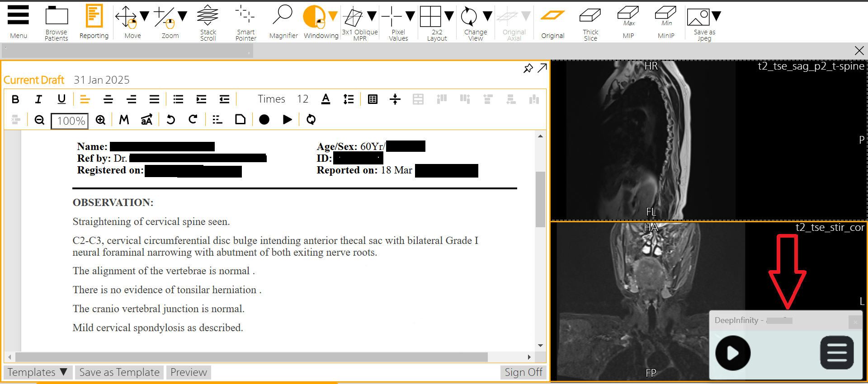Click the Preview button
The width and height of the screenshot is (868, 384).
coord(189,372)
